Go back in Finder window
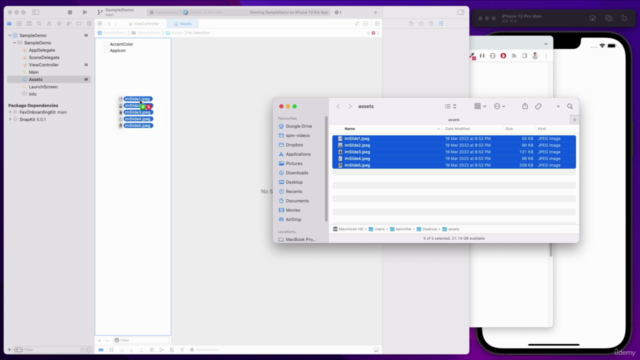The height and width of the screenshot is (360, 640). (x=338, y=107)
